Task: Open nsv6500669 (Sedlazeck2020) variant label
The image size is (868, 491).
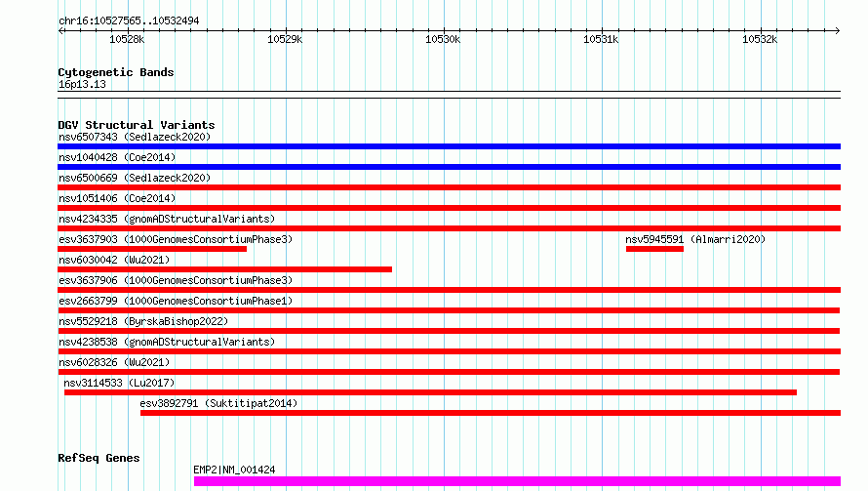Action: tap(135, 178)
